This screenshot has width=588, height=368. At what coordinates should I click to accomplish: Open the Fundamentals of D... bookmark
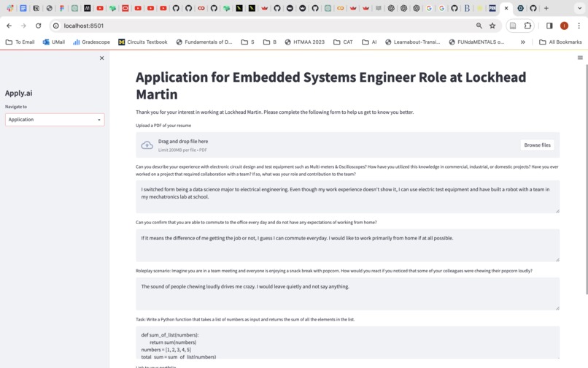pyautogui.click(x=204, y=42)
